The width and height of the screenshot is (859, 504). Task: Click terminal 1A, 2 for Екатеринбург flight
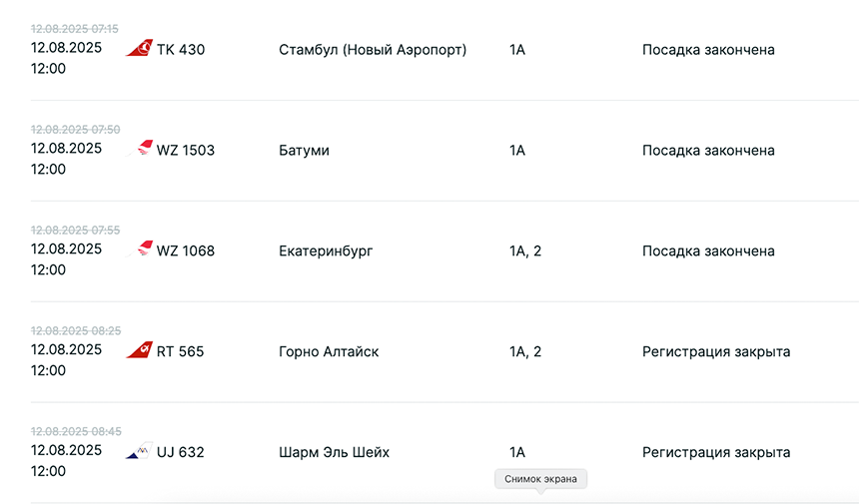(525, 252)
